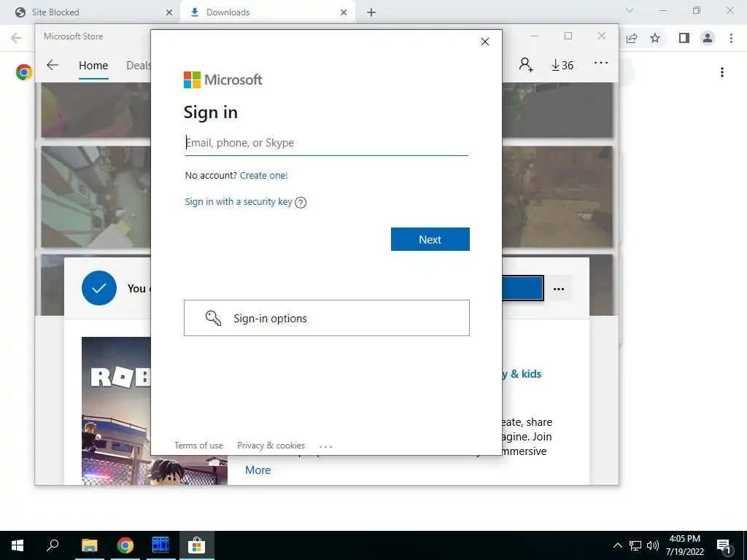Click the key icon in Sign-in options
747x560 pixels.
(x=213, y=318)
